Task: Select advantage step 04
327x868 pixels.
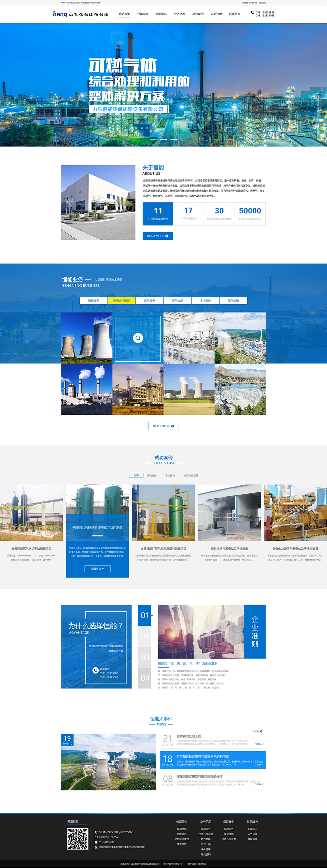Action: click(144, 678)
